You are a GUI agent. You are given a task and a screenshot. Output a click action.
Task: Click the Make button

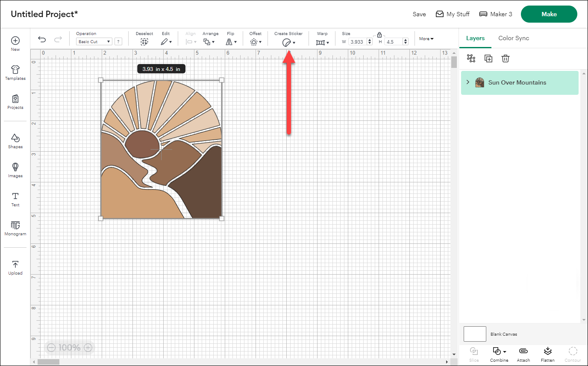point(549,14)
